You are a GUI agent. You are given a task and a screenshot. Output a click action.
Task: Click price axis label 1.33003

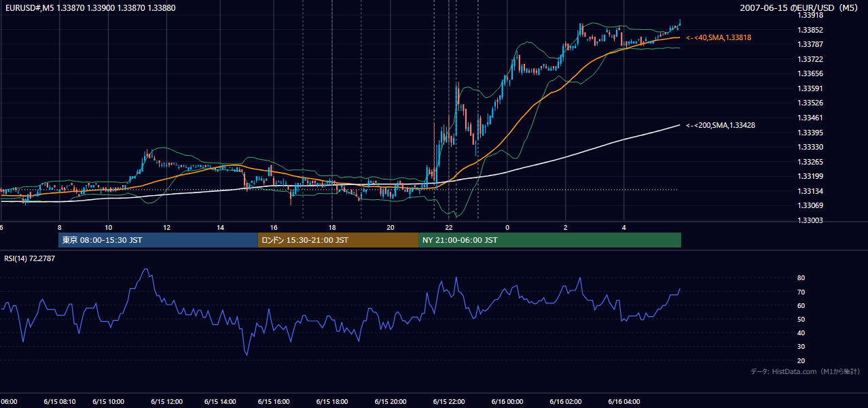tap(810, 220)
